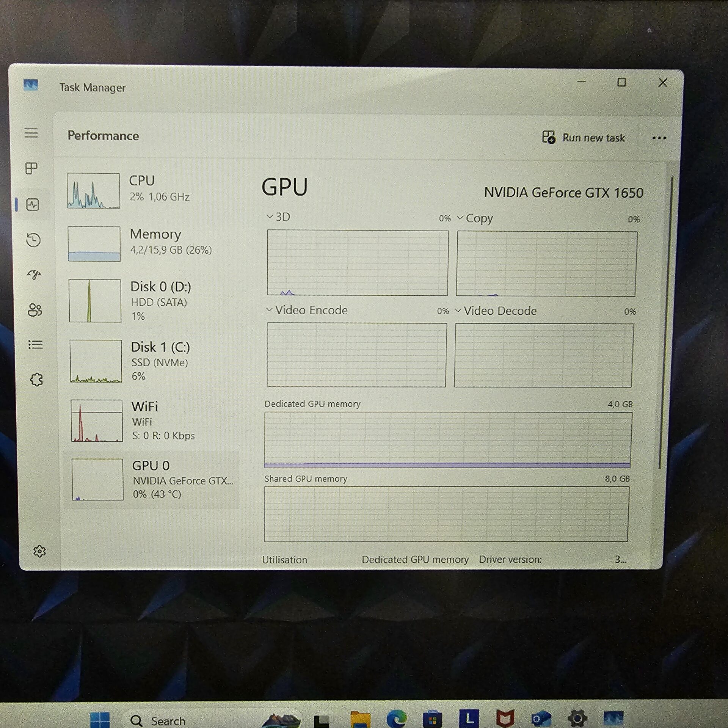Open the Processes page icon
The width and height of the screenshot is (728, 728).
(31, 168)
